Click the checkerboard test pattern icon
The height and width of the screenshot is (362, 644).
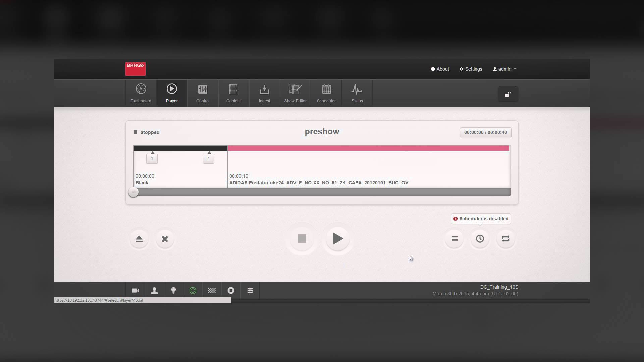[x=212, y=291]
